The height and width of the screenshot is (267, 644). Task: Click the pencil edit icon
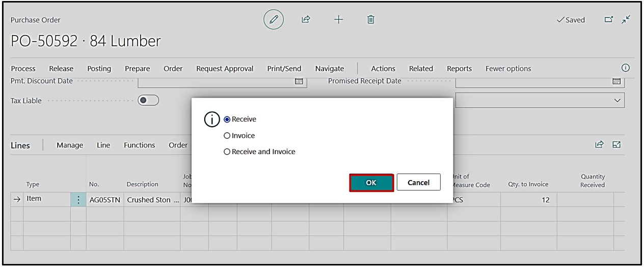coord(274,20)
